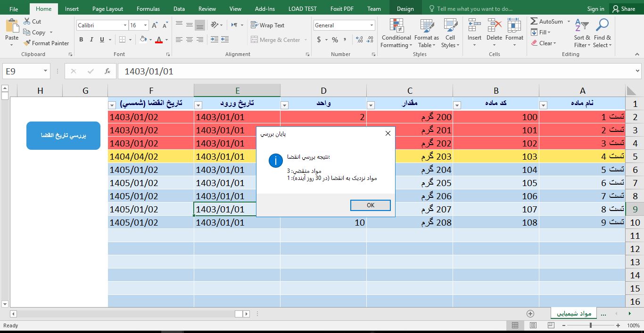
Task: Click the Delete cells icon
Action: pyautogui.click(x=494, y=26)
